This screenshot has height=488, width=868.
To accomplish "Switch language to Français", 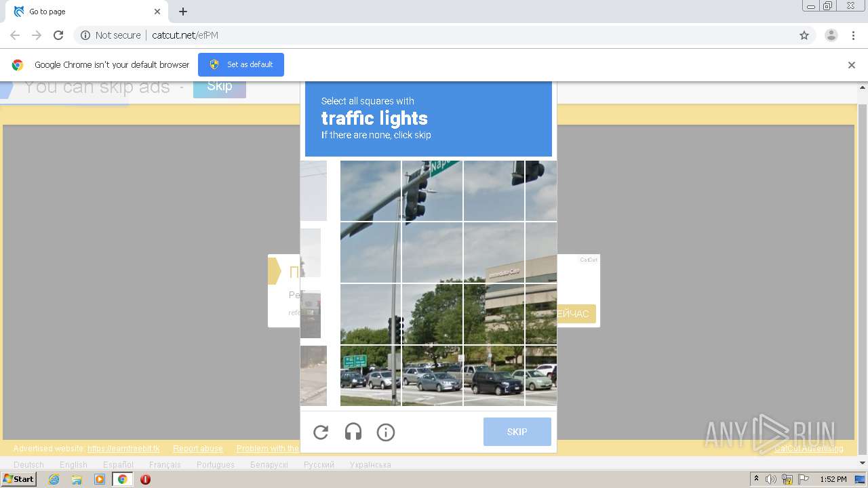I will click(x=165, y=465).
